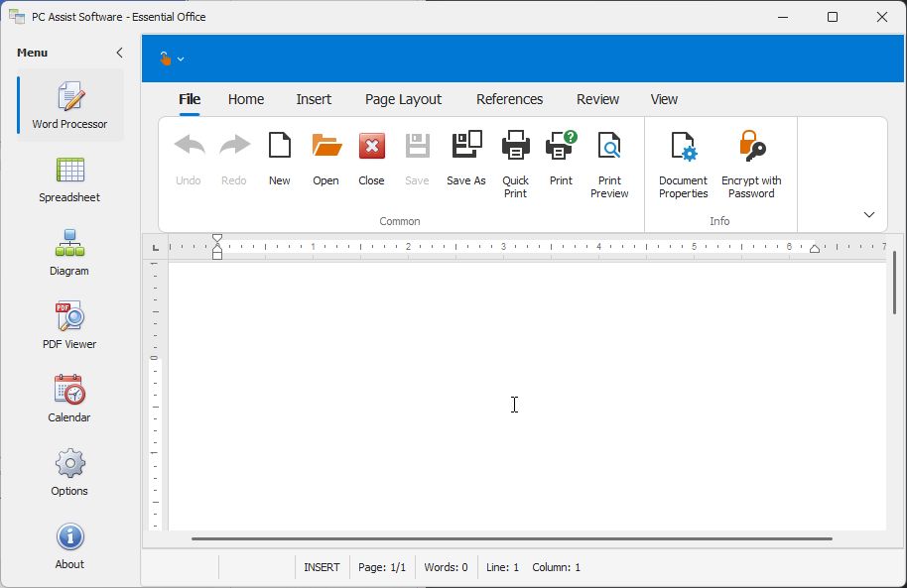Image resolution: width=907 pixels, height=588 pixels.
Task: Click the About button in sidebar
Action: click(x=69, y=546)
